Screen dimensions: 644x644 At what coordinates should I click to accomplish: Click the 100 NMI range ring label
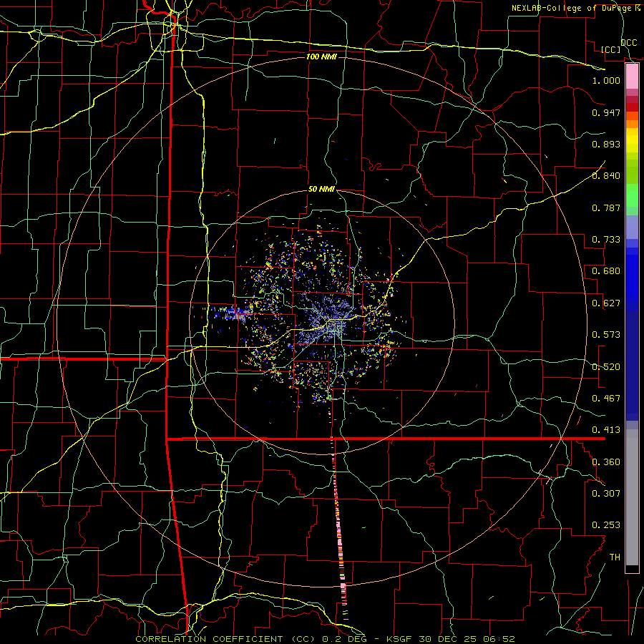321,57
